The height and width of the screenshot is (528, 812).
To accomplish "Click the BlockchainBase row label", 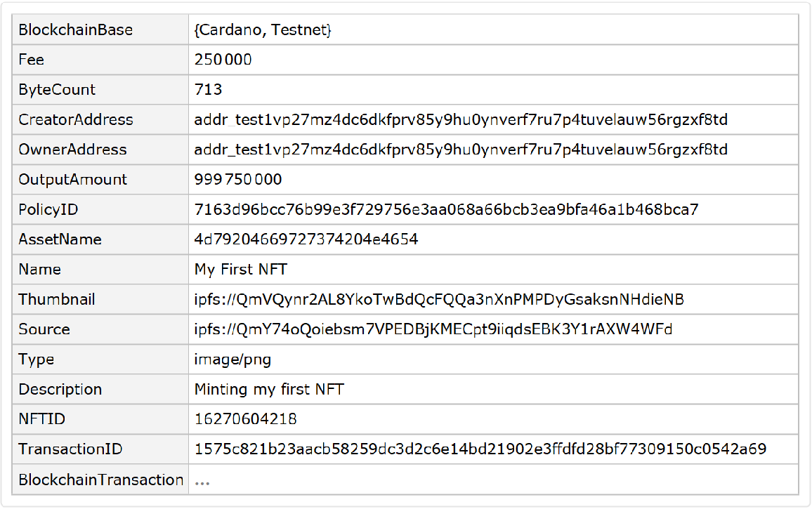I will (x=75, y=30).
